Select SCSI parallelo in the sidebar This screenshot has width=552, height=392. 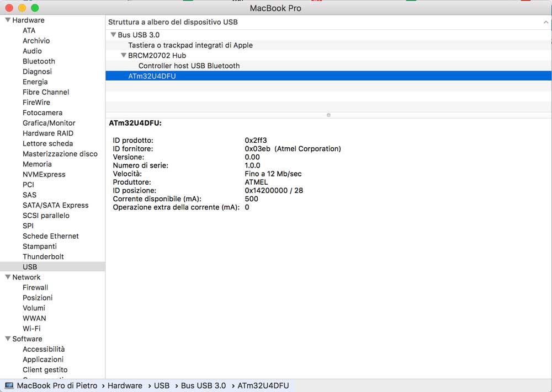[46, 216]
